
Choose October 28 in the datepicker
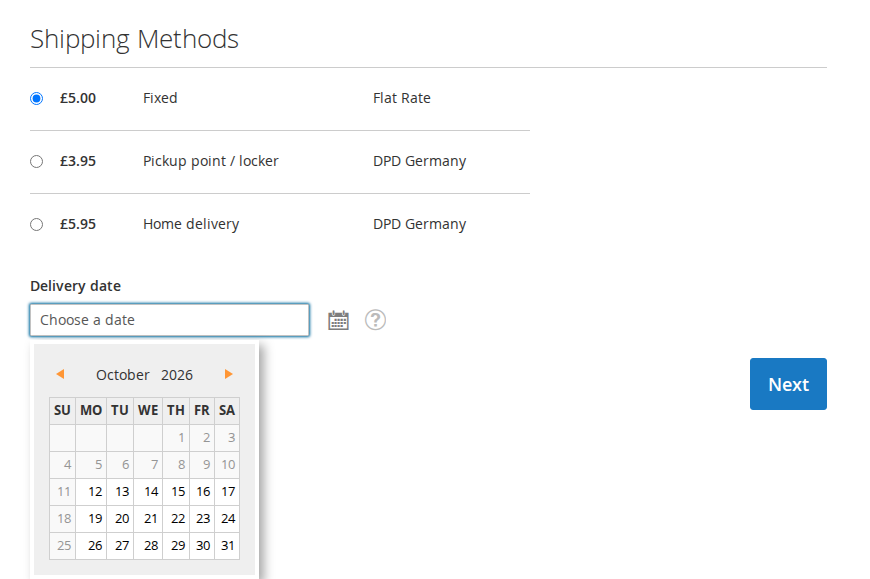click(148, 546)
